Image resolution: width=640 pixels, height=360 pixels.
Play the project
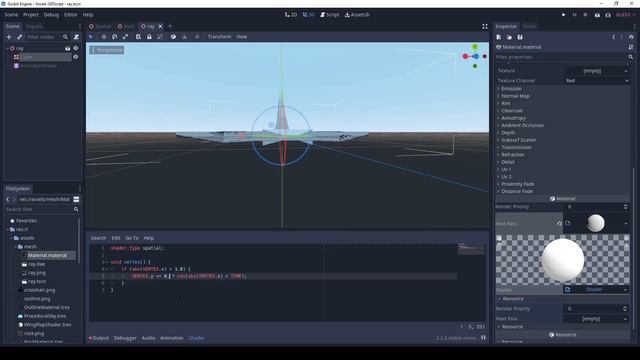pyautogui.click(x=564, y=15)
